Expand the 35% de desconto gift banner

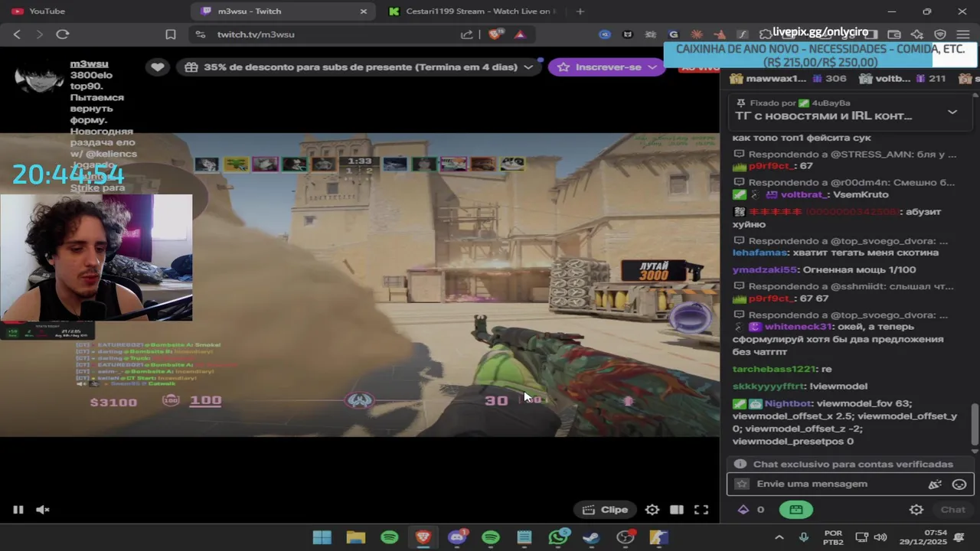[x=359, y=67]
